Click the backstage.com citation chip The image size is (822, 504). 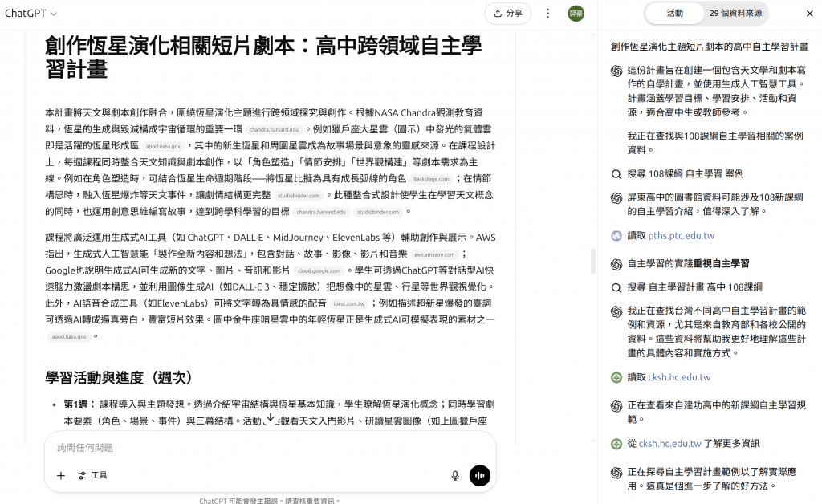pyautogui.click(x=431, y=179)
